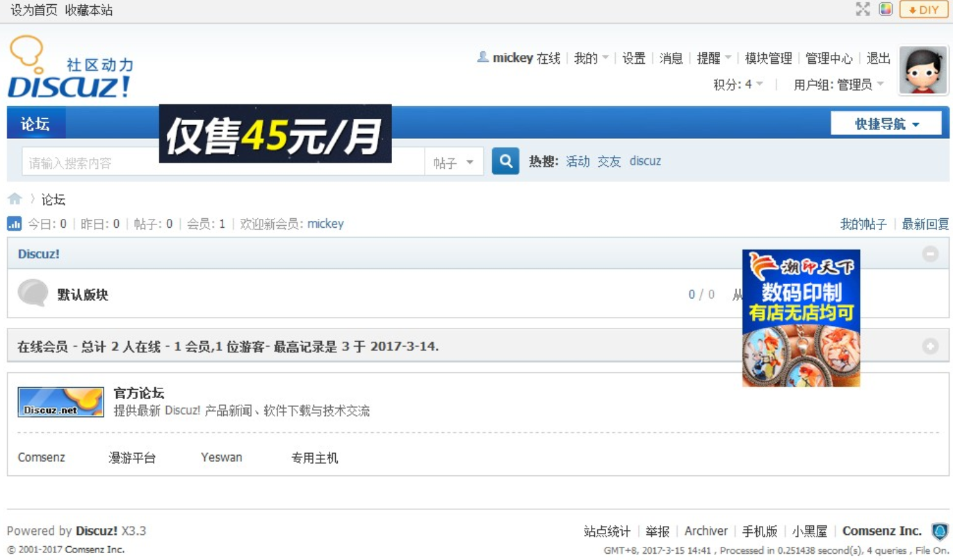Viewport: 953px width, 560px height.
Task: Click the mickey username in header
Action: pyautogui.click(x=513, y=58)
